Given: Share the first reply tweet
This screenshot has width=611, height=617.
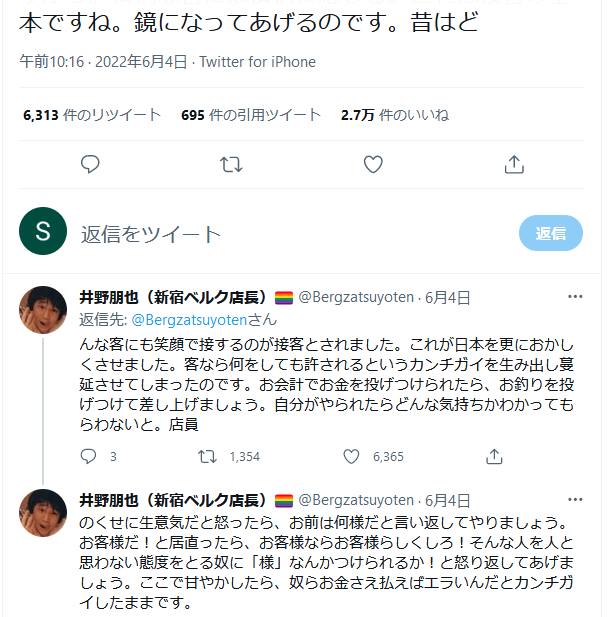Looking at the screenshot, I should tap(494, 456).
